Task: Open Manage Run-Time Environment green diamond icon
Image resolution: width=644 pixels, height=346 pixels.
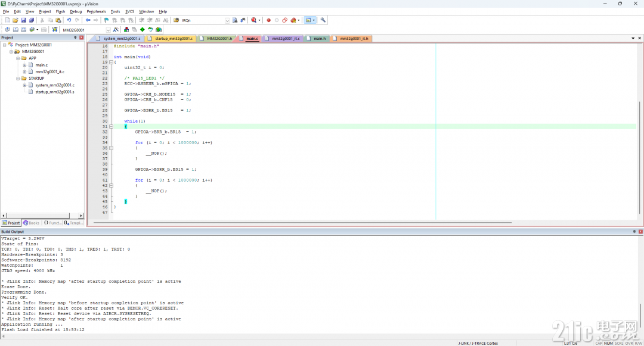Action: point(142,30)
